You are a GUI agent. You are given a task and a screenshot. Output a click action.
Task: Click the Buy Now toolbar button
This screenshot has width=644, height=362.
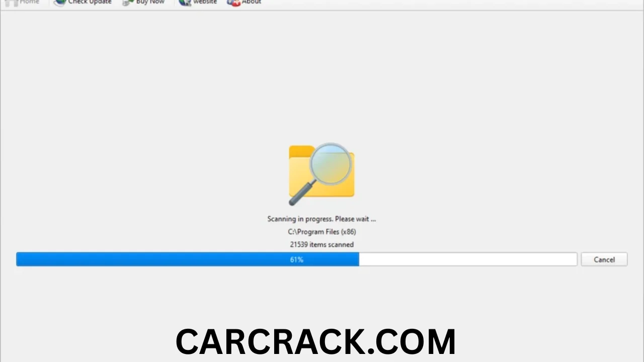pos(143,2)
